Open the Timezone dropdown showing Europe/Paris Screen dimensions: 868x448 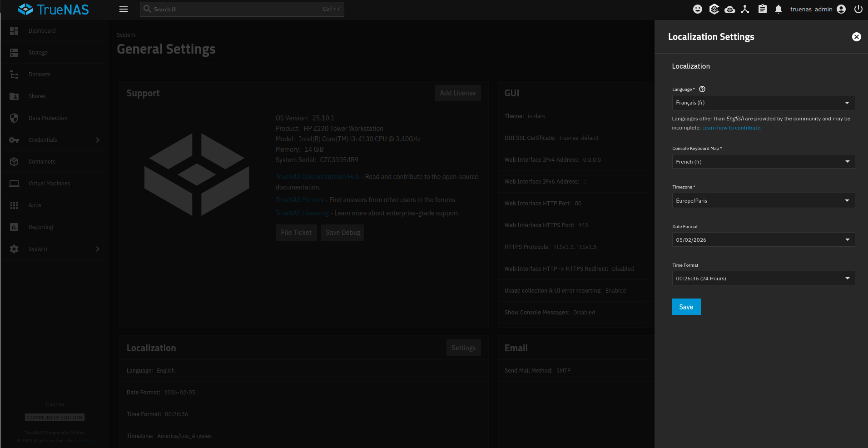pos(763,201)
